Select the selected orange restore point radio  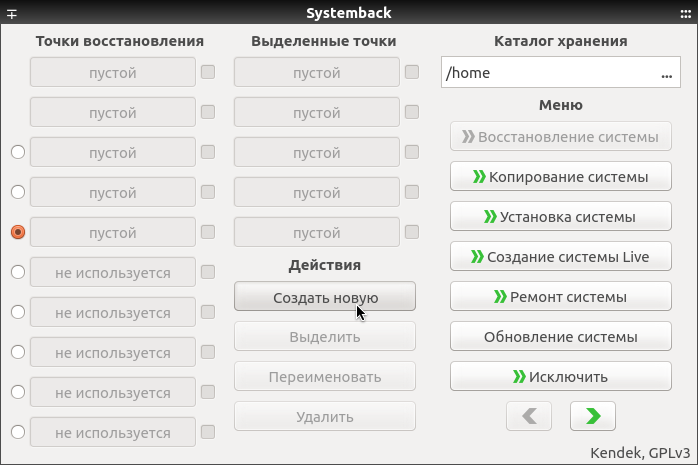coord(17,232)
